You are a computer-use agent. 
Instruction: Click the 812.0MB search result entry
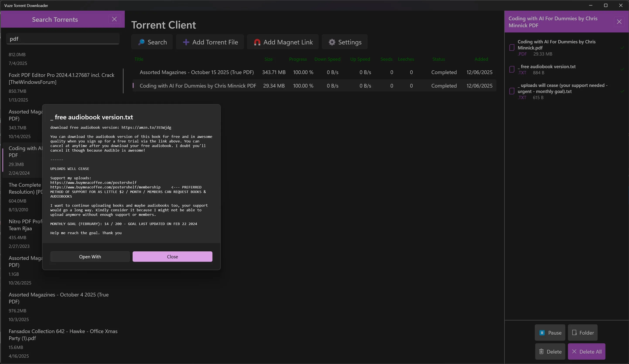coord(62,59)
